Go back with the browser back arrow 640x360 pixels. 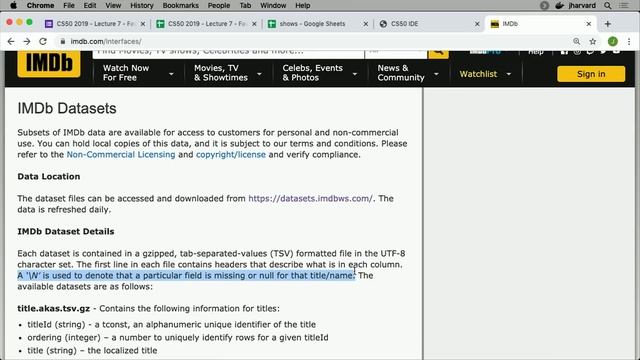pyautogui.click(x=11, y=41)
